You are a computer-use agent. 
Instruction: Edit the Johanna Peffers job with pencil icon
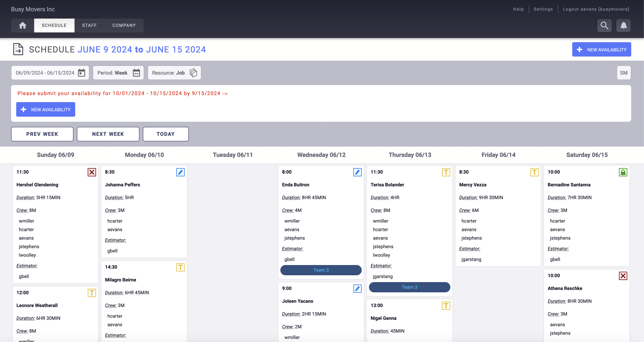tap(180, 172)
